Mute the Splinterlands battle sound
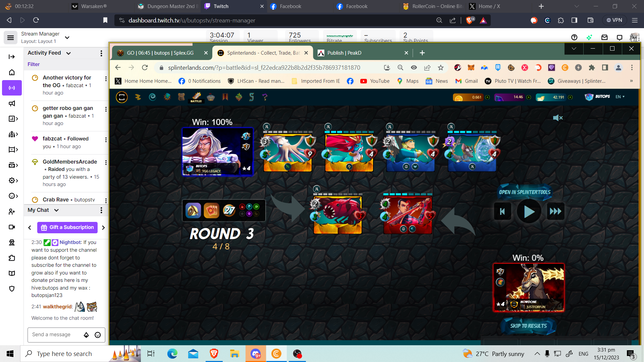The height and width of the screenshot is (362, 644). 557,118
